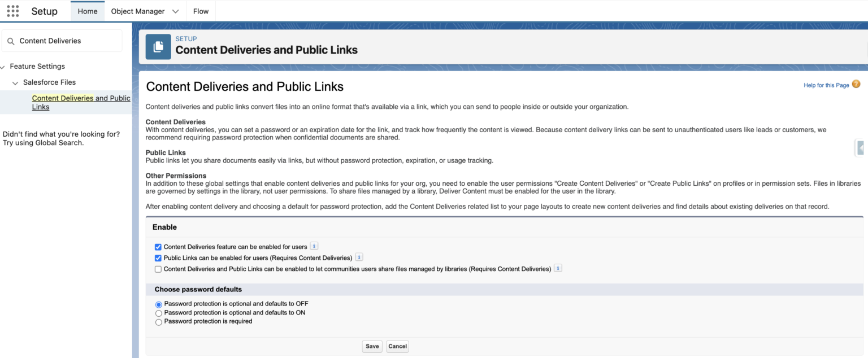The width and height of the screenshot is (868, 358).
Task: Click the search magnifier in Quick Find
Action: point(11,41)
